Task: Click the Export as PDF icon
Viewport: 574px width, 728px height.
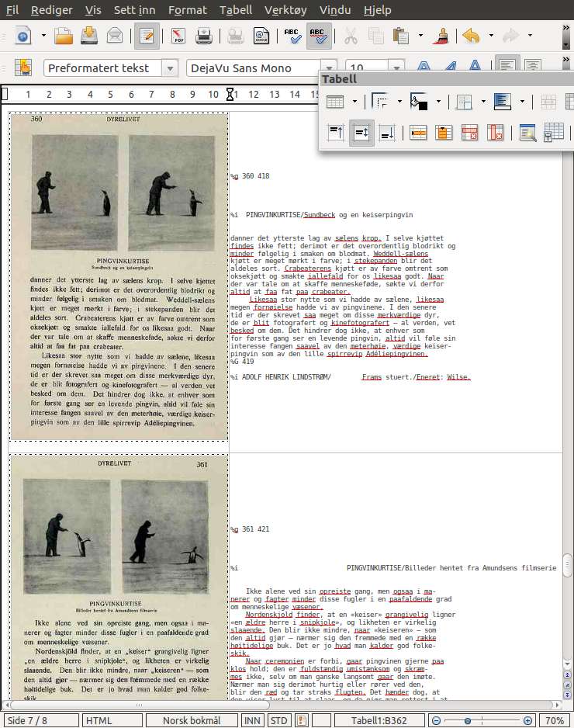Action: pos(178,36)
